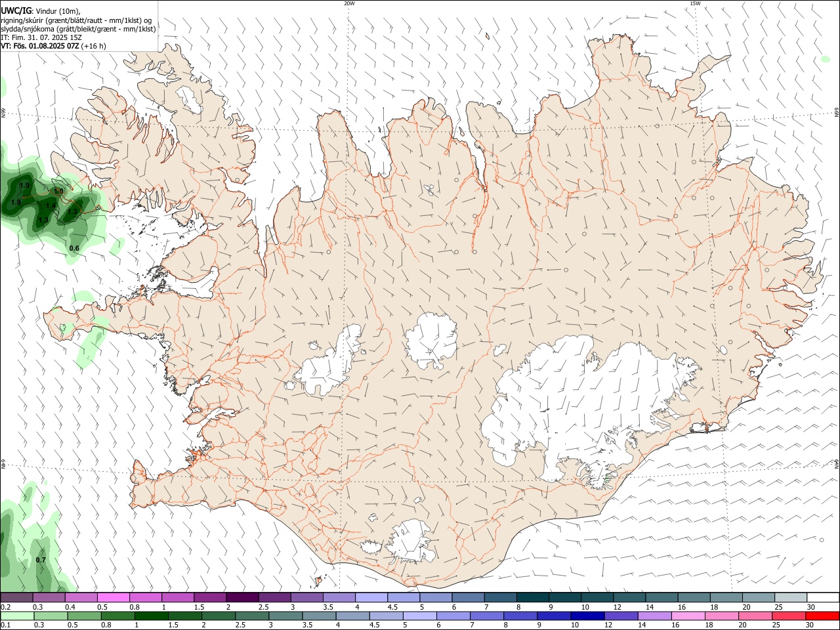This screenshot has height=630, width=840.
Task: Select the periwinkle swatch between 6 and 7 lower row
Action: tap(453, 616)
